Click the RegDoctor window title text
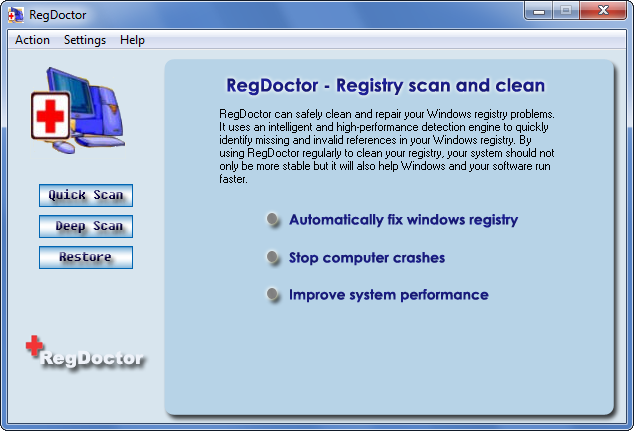Viewport: 634px width, 431px height. 58,15
